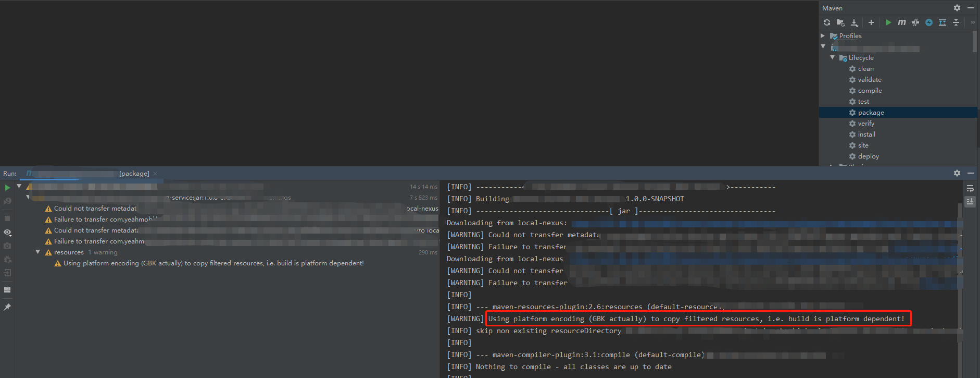The width and height of the screenshot is (980, 378).
Task: Add Maven project with plus icon
Action: 871,22
